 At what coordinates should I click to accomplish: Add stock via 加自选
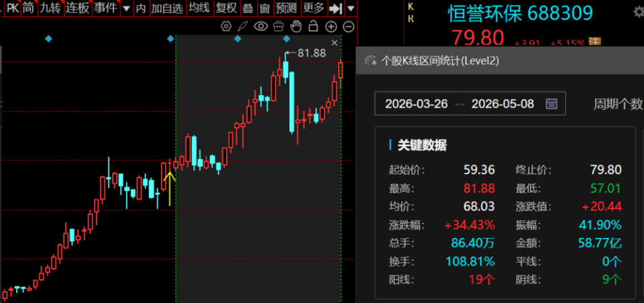[167, 8]
